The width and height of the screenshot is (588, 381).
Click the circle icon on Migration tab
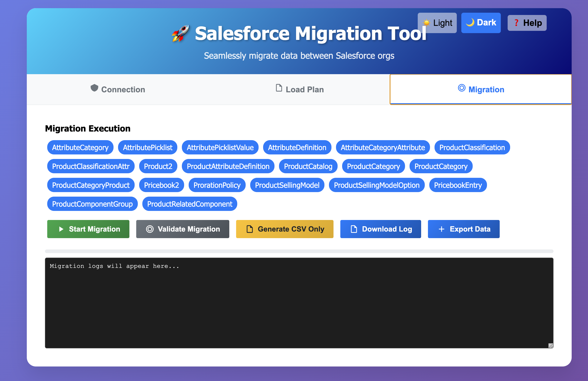(x=462, y=88)
